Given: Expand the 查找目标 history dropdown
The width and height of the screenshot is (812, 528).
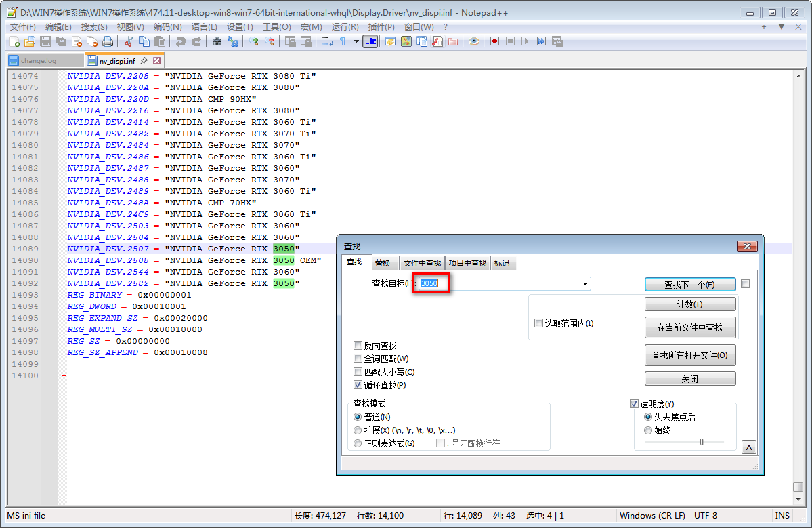Looking at the screenshot, I should click(x=585, y=284).
